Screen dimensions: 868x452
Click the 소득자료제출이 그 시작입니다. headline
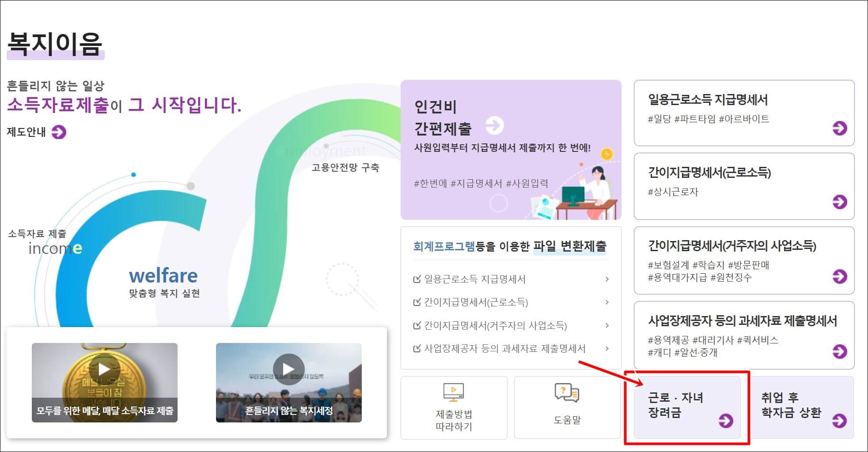[124, 105]
